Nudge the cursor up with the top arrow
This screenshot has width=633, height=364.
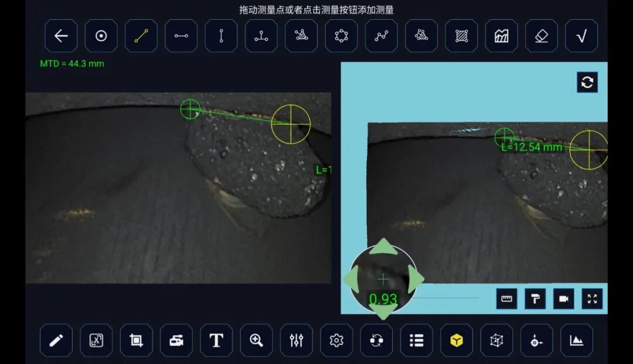[x=383, y=247]
